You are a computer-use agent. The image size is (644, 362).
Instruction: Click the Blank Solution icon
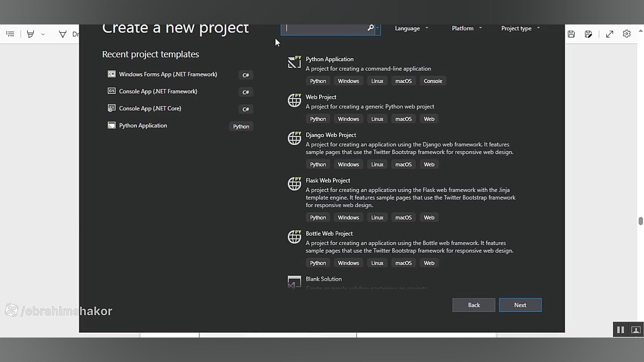point(294,282)
